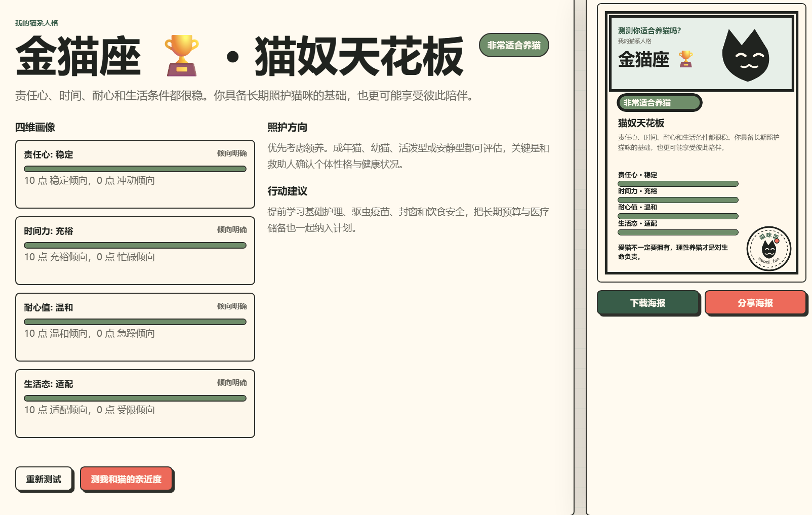Click the golden trophy icon in the main heading

tap(181, 56)
